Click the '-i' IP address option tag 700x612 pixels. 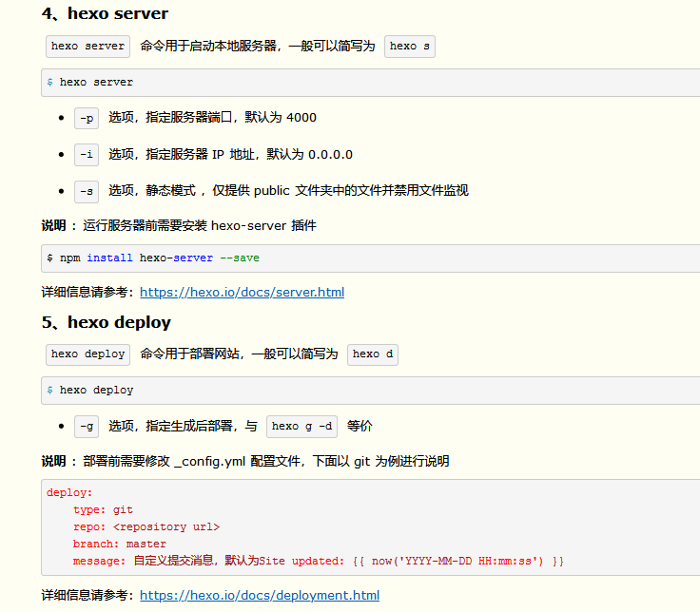(87, 154)
